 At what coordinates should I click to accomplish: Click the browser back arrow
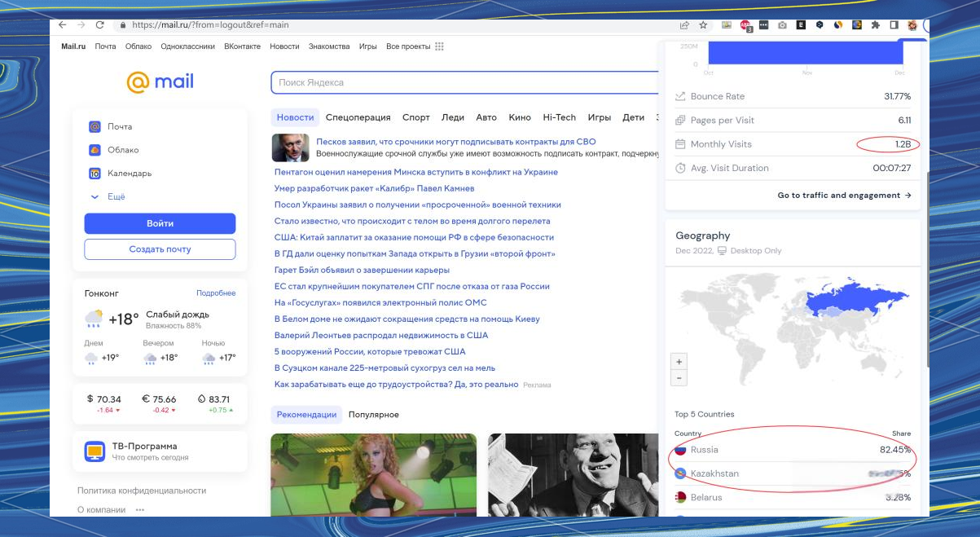pyautogui.click(x=63, y=25)
